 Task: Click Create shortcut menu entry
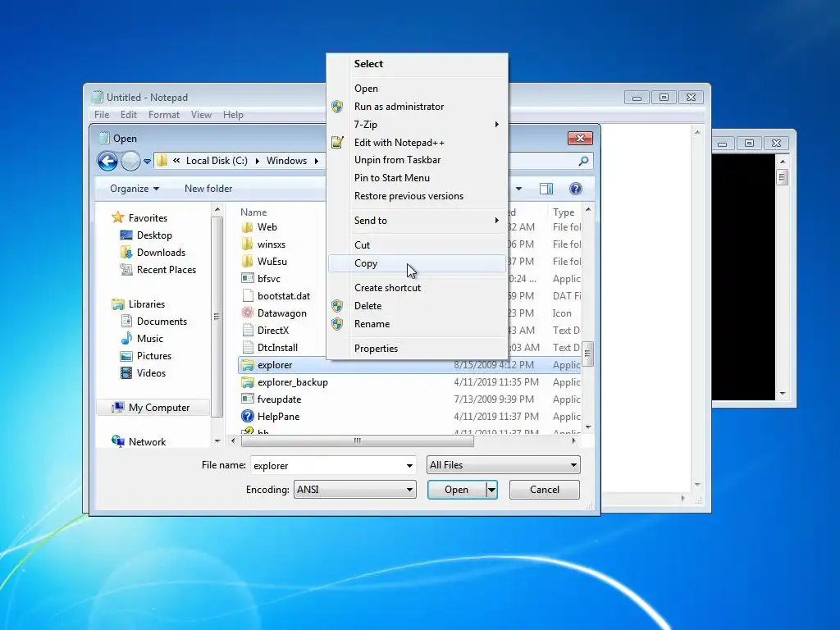(417, 288)
